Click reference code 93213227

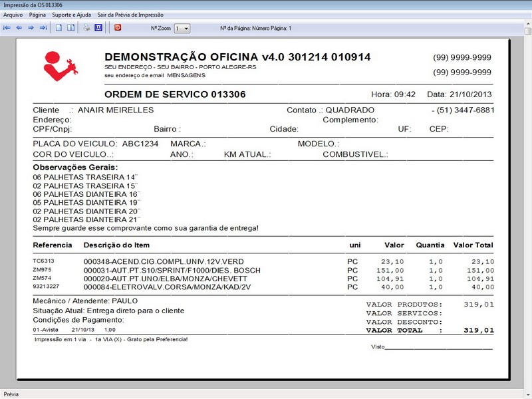(46, 286)
